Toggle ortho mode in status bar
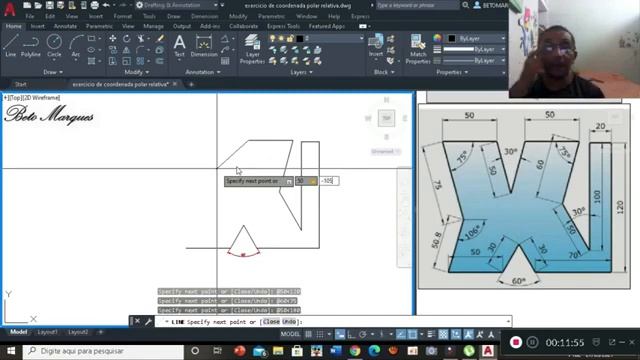 (351, 334)
